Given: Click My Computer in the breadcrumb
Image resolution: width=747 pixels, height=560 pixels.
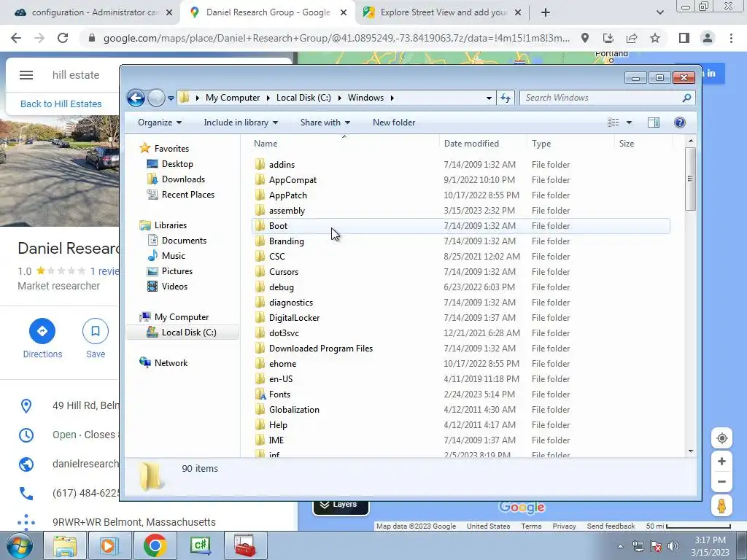Looking at the screenshot, I should [x=233, y=98].
